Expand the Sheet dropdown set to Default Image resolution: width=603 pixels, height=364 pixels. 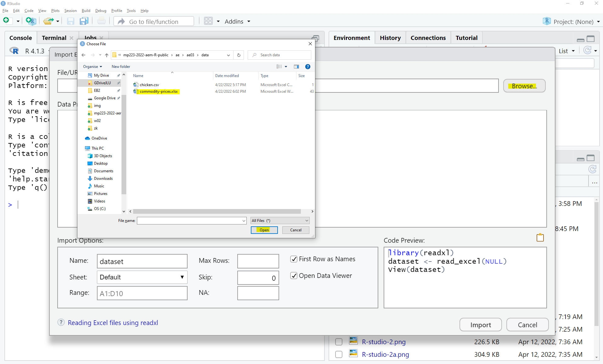[142, 277]
